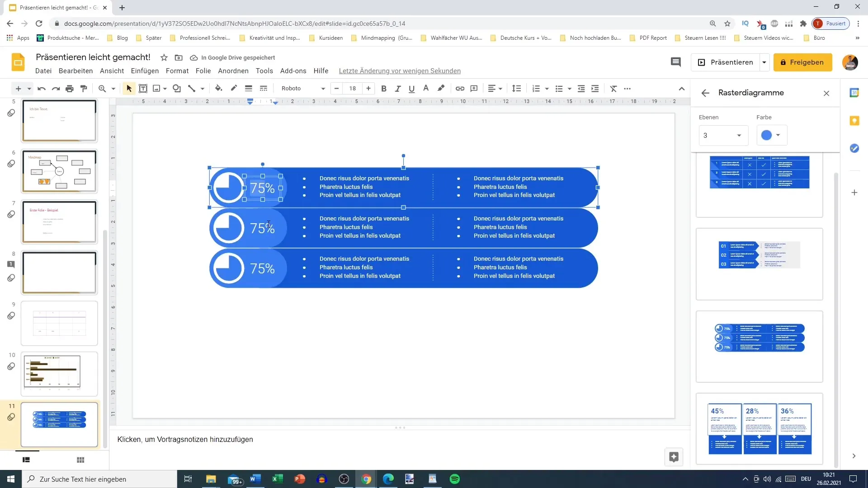The height and width of the screenshot is (488, 868).
Task: Open the new slide dropdown arrow
Action: tap(29, 89)
